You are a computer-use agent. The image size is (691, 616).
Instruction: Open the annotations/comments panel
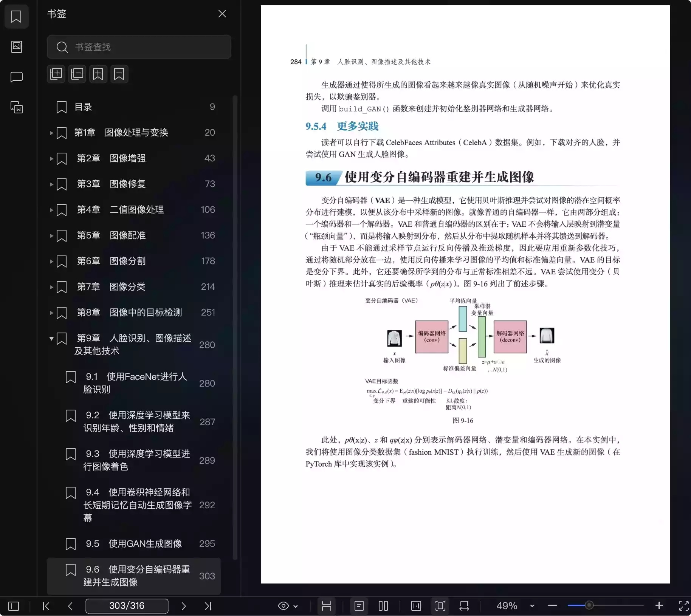(17, 77)
